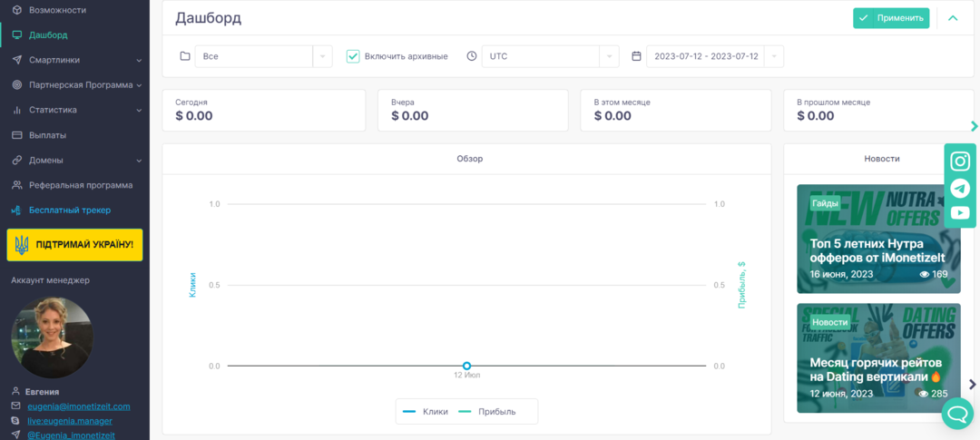Toggle the Включить архивные checkbox
Image resolution: width=980 pixels, height=440 pixels.
pyautogui.click(x=353, y=56)
